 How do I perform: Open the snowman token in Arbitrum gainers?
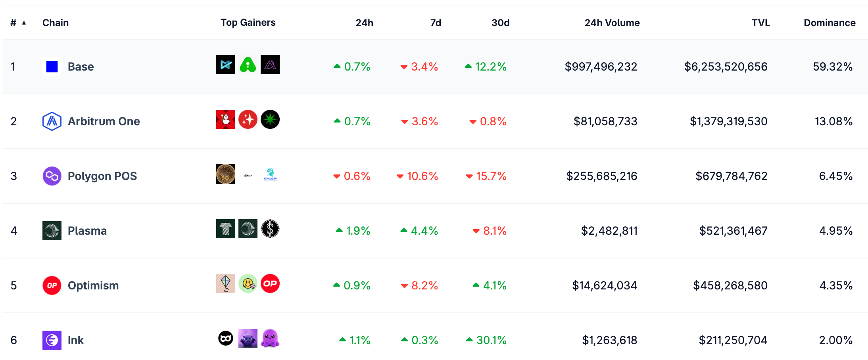click(226, 119)
